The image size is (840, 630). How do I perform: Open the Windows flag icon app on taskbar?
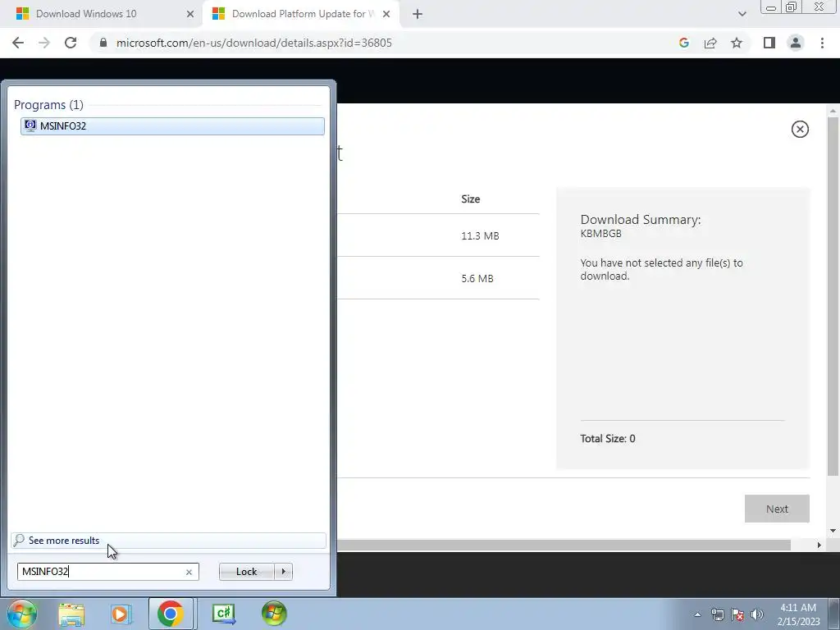(274, 614)
